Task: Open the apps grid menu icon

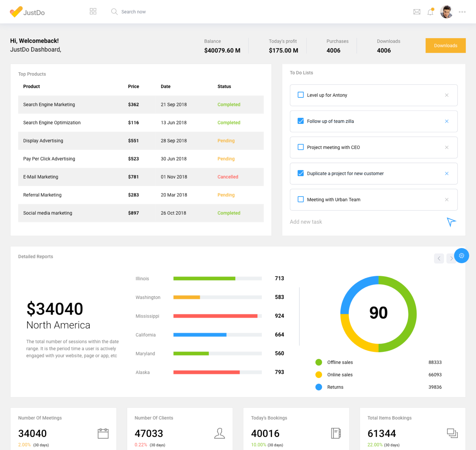Action: click(93, 12)
